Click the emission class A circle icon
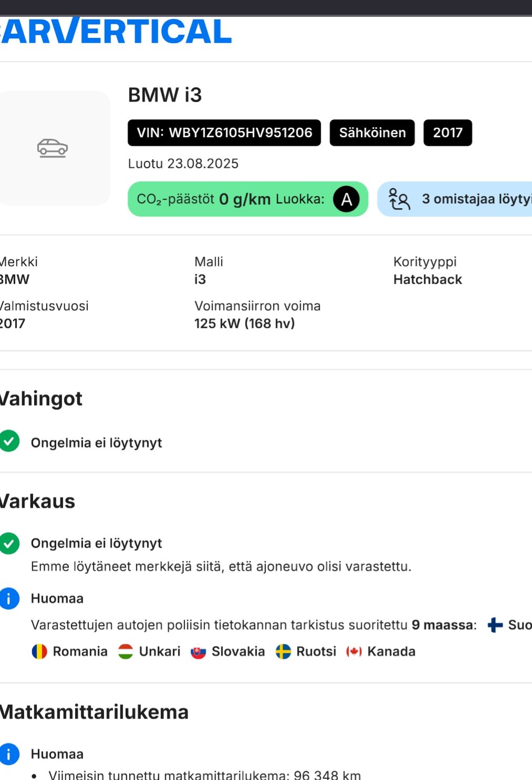The width and height of the screenshot is (532, 780). (346, 199)
